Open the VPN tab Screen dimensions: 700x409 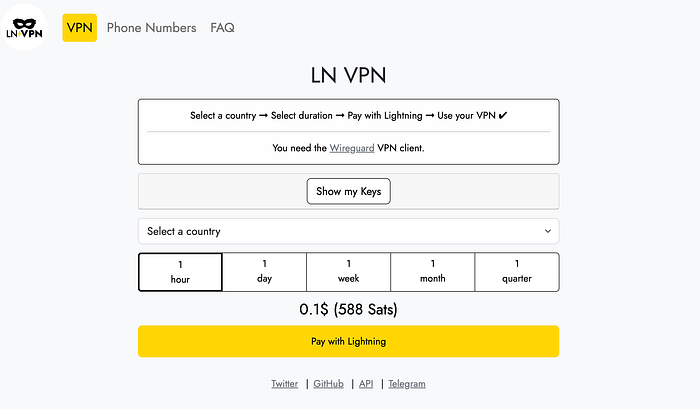tap(79, 28)
